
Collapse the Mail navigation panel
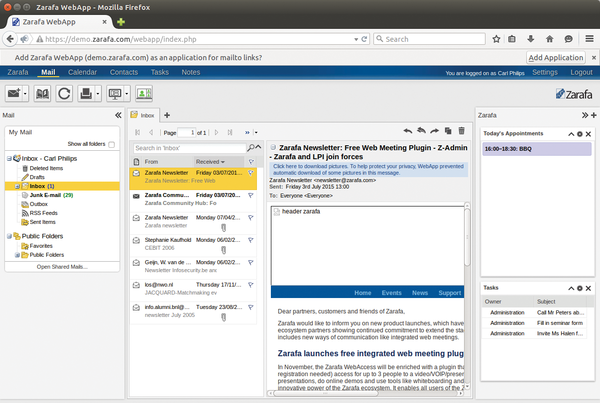(x=118, y=115)
